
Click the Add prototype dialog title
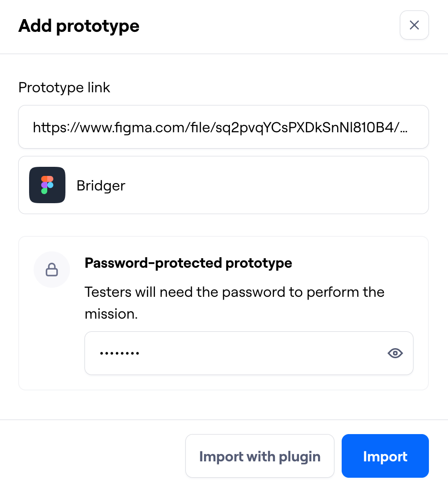tap(79, 26)
